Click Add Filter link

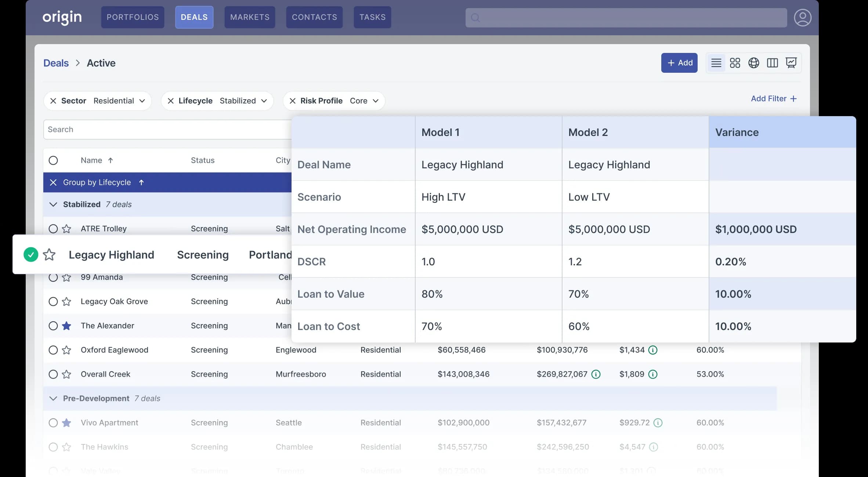pyautogui.click(x=774, y=98)
